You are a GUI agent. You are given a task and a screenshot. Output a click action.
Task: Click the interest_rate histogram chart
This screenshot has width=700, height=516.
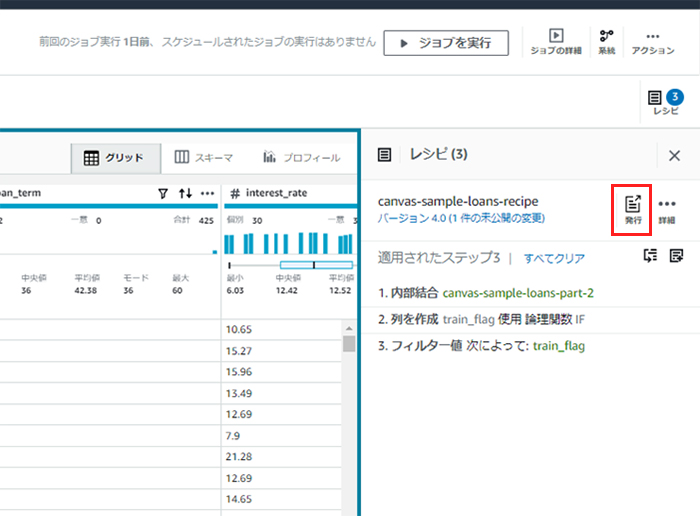288,243
